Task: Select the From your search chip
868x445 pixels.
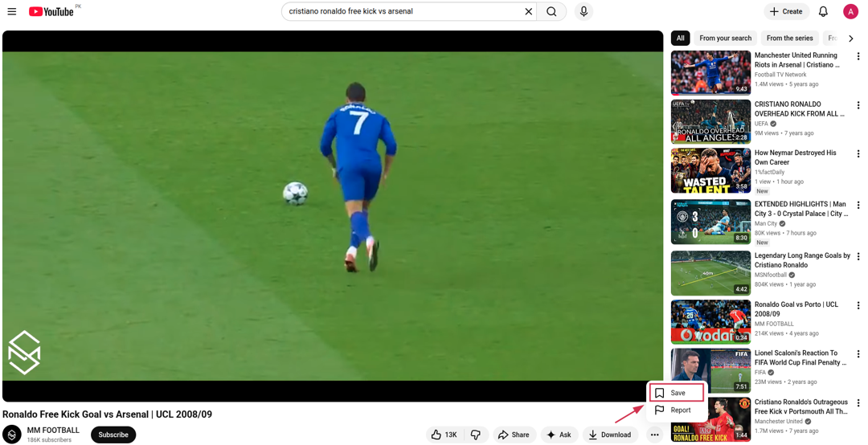Action: 725,39
